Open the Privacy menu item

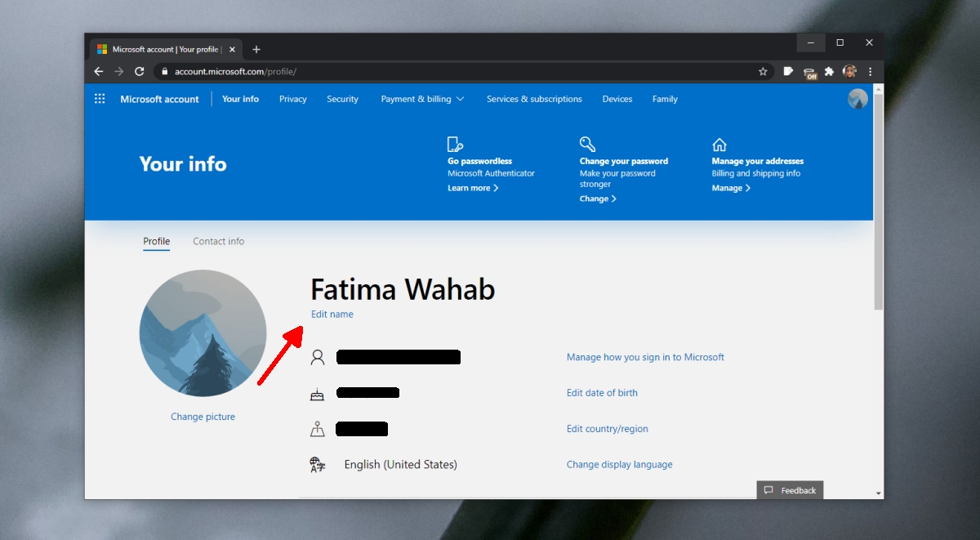tap(293, 99)
